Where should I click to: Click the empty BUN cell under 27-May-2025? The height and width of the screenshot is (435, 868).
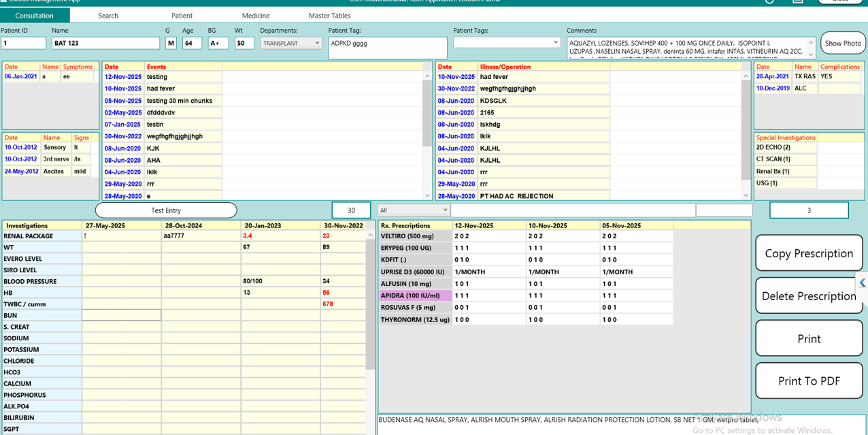click(x=122, y=315)
